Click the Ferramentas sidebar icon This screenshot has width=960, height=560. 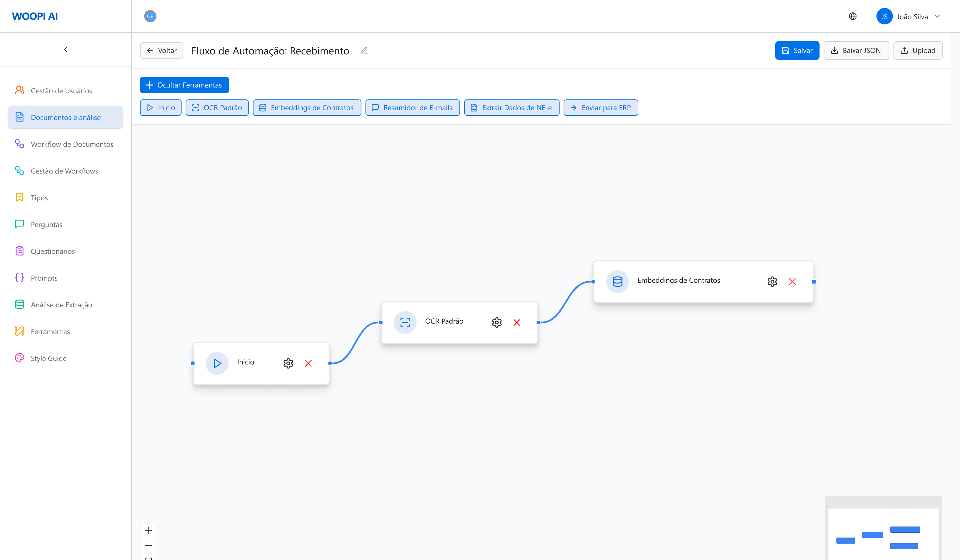click(x=19, y=331)
